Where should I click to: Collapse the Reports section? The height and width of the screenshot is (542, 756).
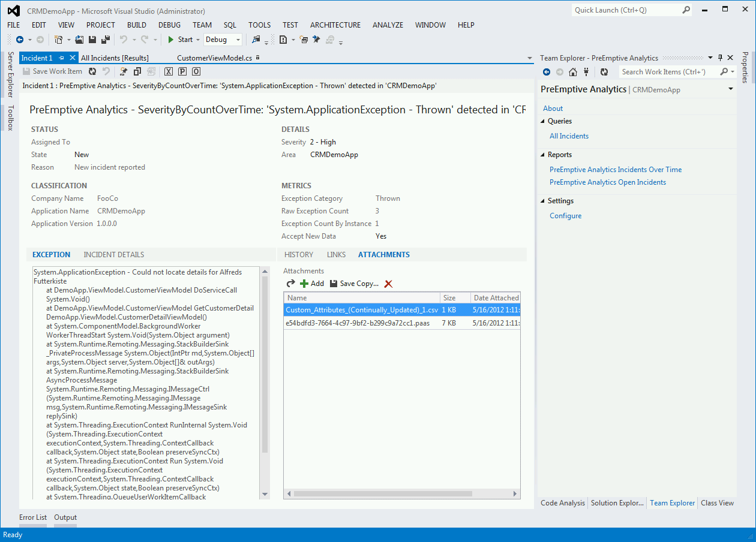point(542,155)
